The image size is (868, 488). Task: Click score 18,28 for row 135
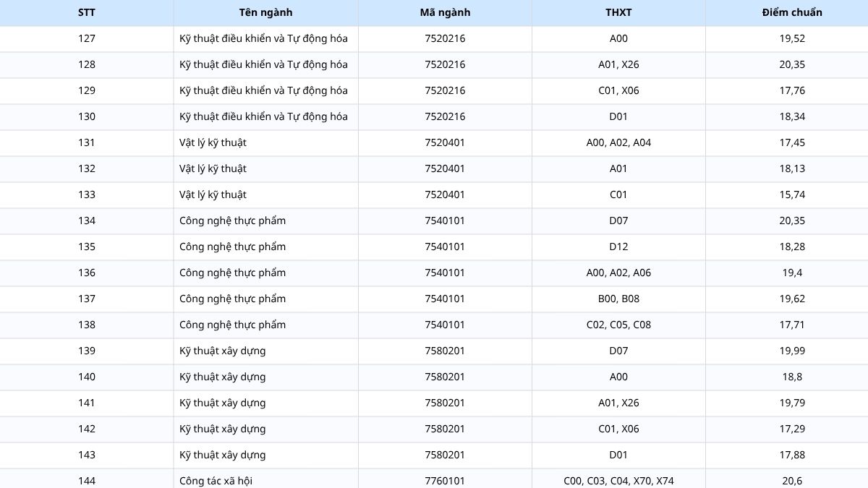click(x=792, y=247)
